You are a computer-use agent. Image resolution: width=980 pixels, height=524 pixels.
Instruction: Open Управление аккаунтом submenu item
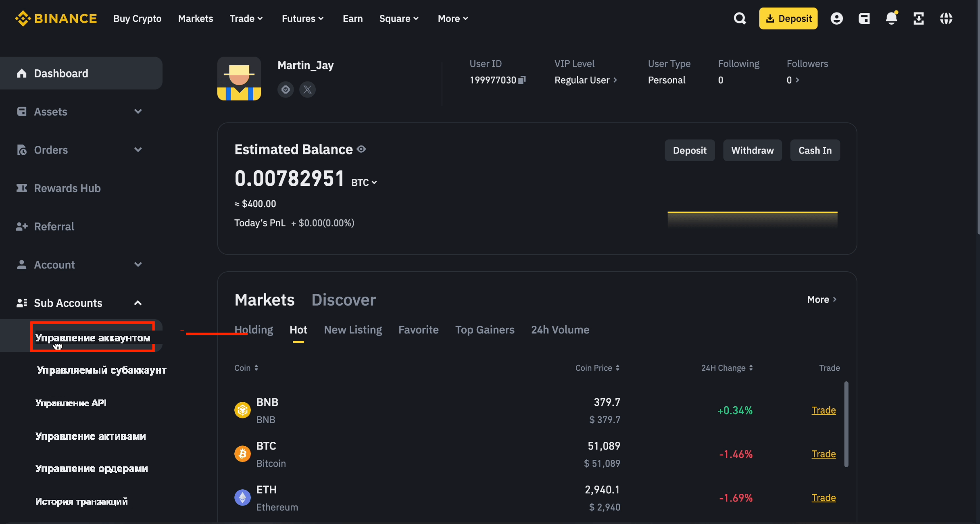pos(93,337)
